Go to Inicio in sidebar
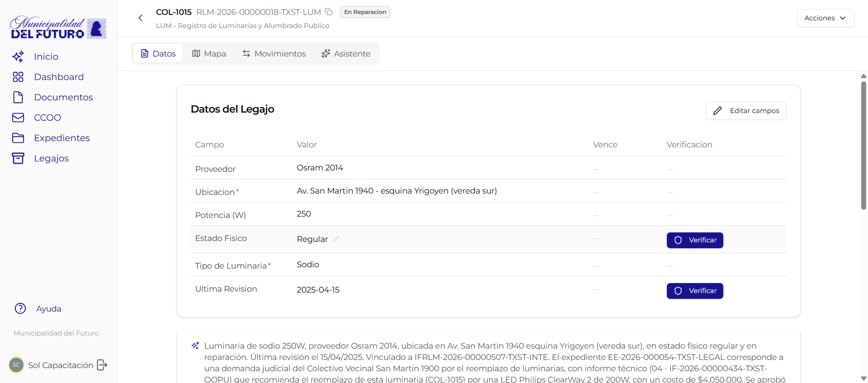The width and height of the screenshot is (868, 383). tap(46, 57)
